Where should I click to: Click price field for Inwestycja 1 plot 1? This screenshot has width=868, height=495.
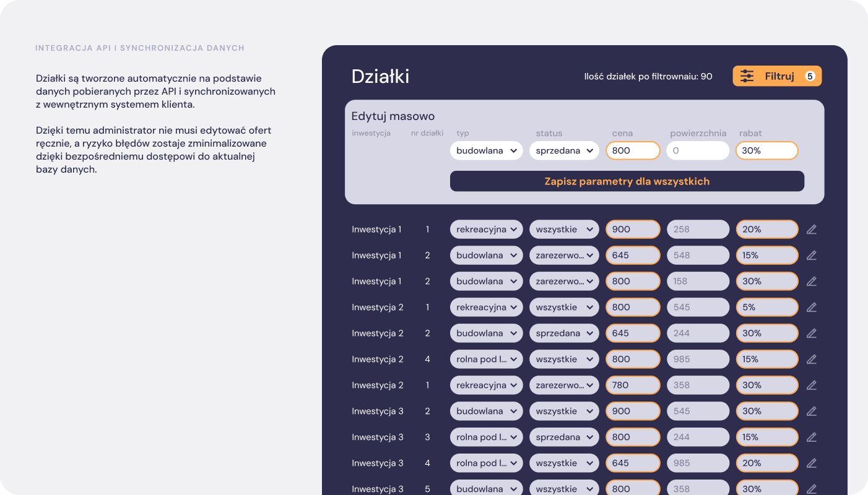(633, 230)
